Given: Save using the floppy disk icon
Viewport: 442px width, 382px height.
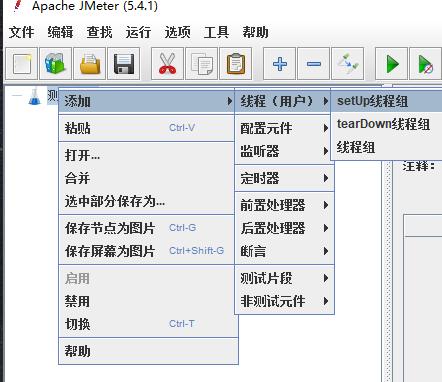Looking at the screenshot, I should (124, 64).
